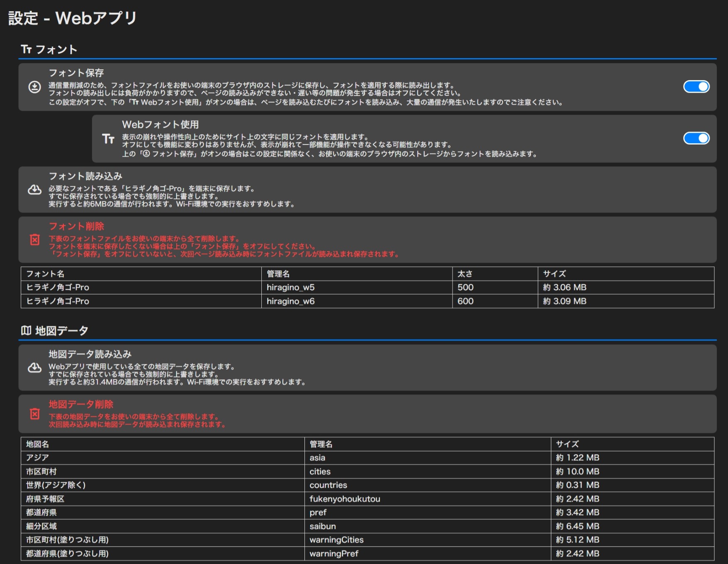Click the Web font Tт icon
The image size is (728, 564).
click(108, 139)
